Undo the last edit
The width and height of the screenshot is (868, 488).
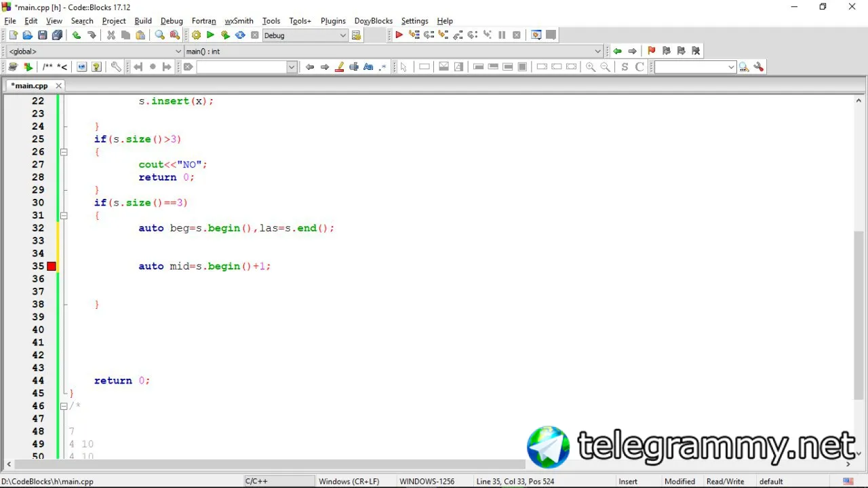point(77,35)
